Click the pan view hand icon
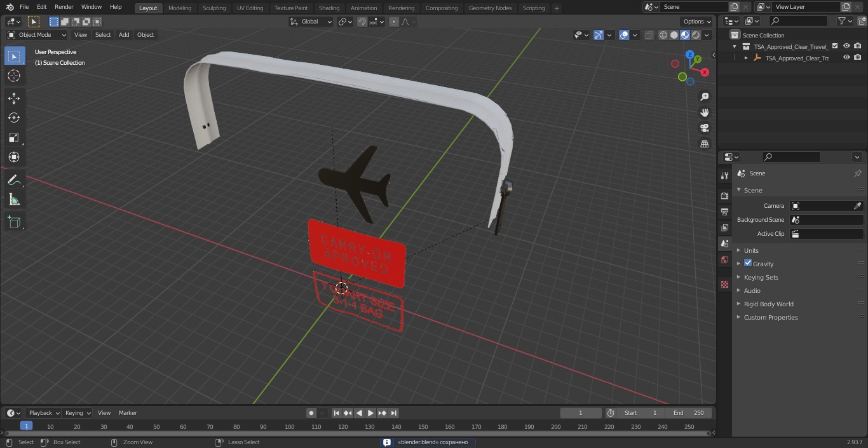This screenshot has width=868, height=448. point(704,112)
